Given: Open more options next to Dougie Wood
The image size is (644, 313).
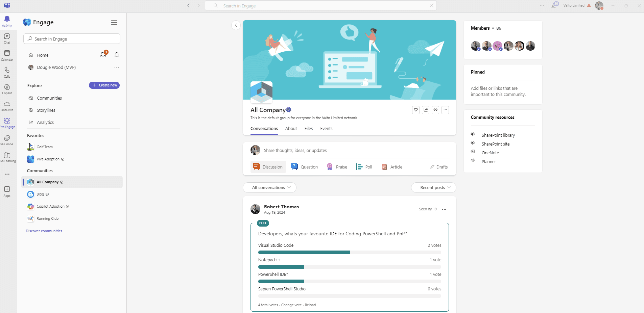Looking at the screenshot, I should [117, 67].
